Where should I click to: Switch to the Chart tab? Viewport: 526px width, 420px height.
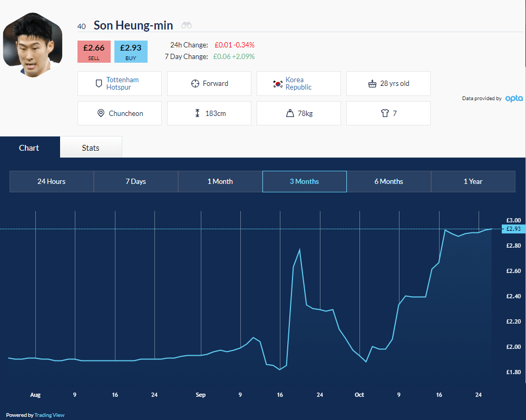29,148
